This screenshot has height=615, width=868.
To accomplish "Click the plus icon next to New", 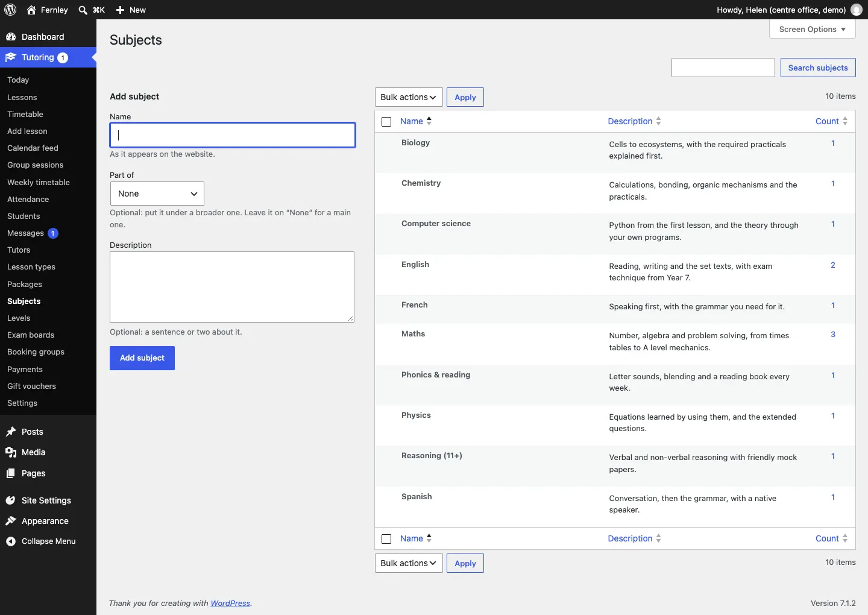I will point(120,10).
